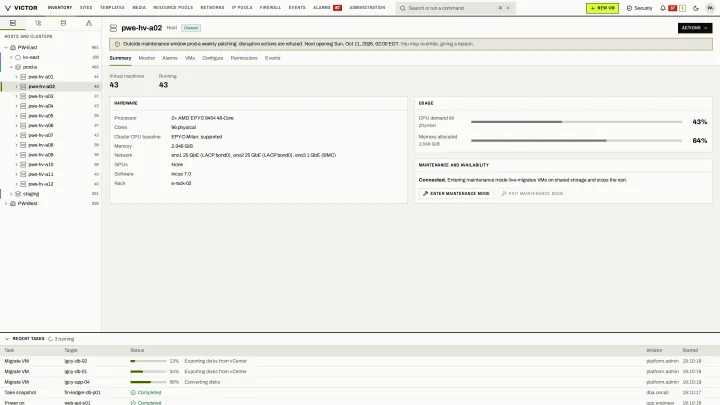Click the search magnifier icon
The height and width of the screenshot is (405, 720).
coord(403,8)
